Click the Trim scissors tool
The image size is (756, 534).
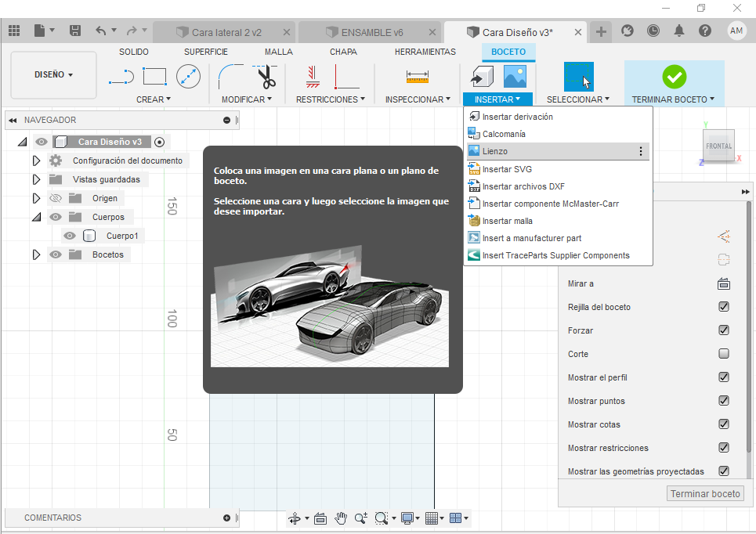coord(266,77)
